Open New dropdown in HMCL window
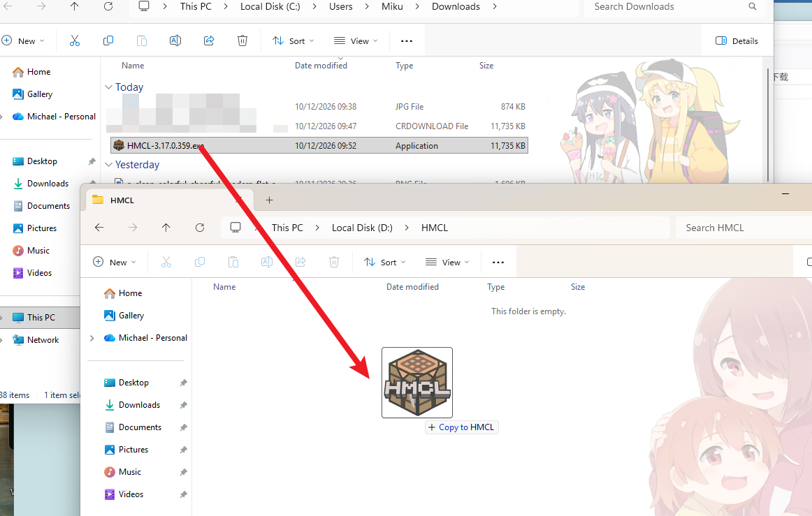This screenshot has height=516, width=812. tap(115, 263)
